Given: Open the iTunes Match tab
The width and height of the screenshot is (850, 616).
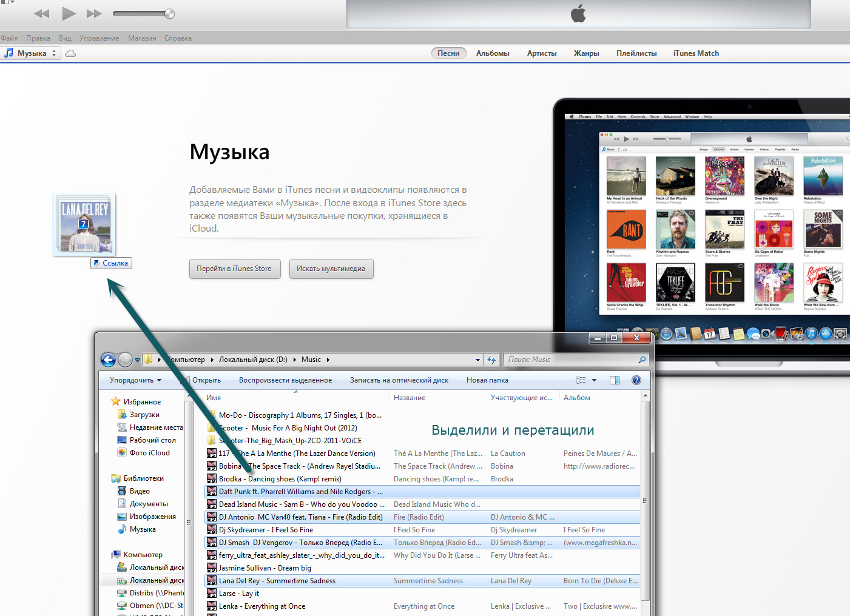Looking at the screenshot, I should click(696, 53).
